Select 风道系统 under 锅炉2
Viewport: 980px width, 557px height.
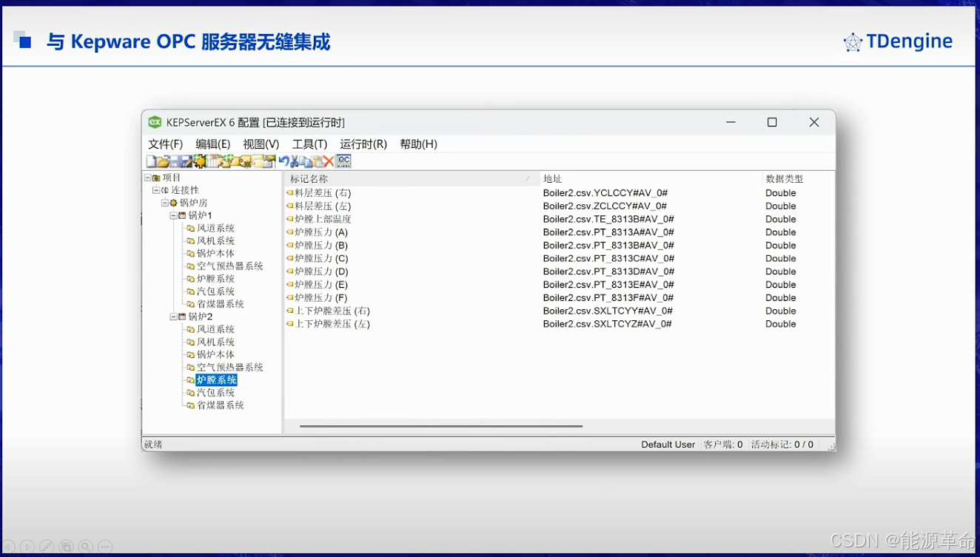point(215,329)
